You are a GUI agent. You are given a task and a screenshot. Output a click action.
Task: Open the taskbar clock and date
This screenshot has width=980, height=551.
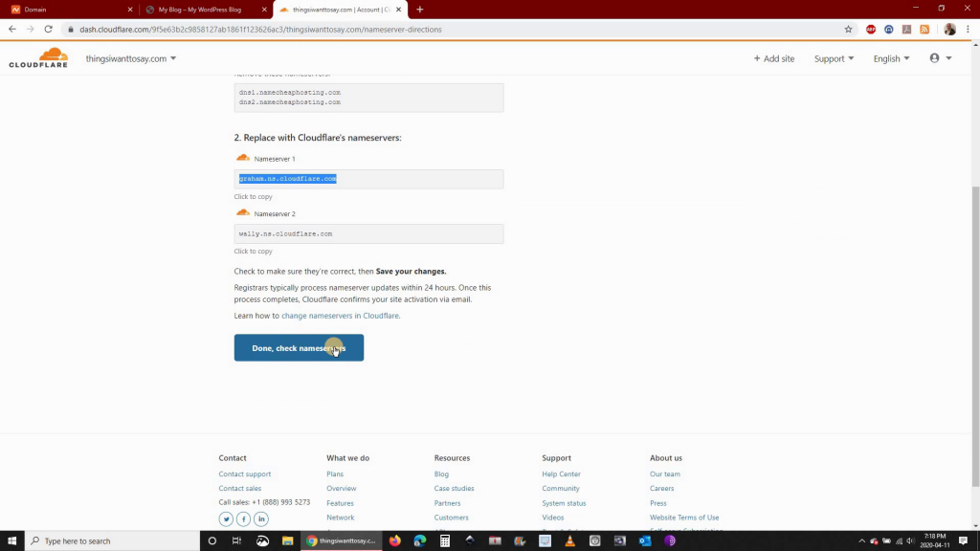[x=935, y=541]
